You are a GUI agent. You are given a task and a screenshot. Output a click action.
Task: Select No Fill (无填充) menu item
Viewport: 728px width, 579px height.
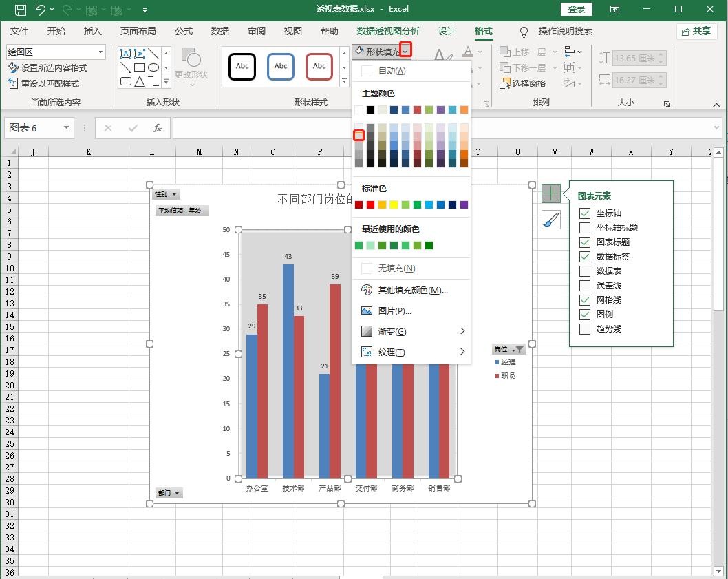click(396, 269)
